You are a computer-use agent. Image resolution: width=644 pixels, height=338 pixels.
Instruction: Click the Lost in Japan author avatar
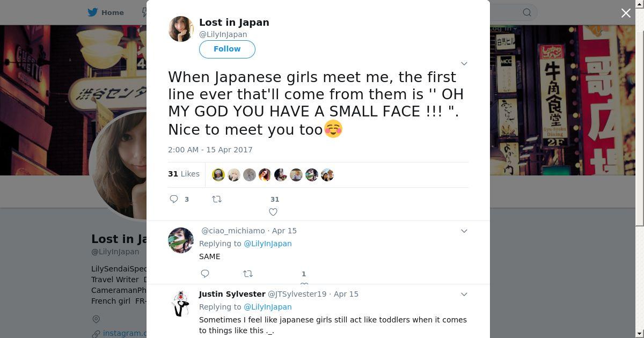tap(181, 29)
